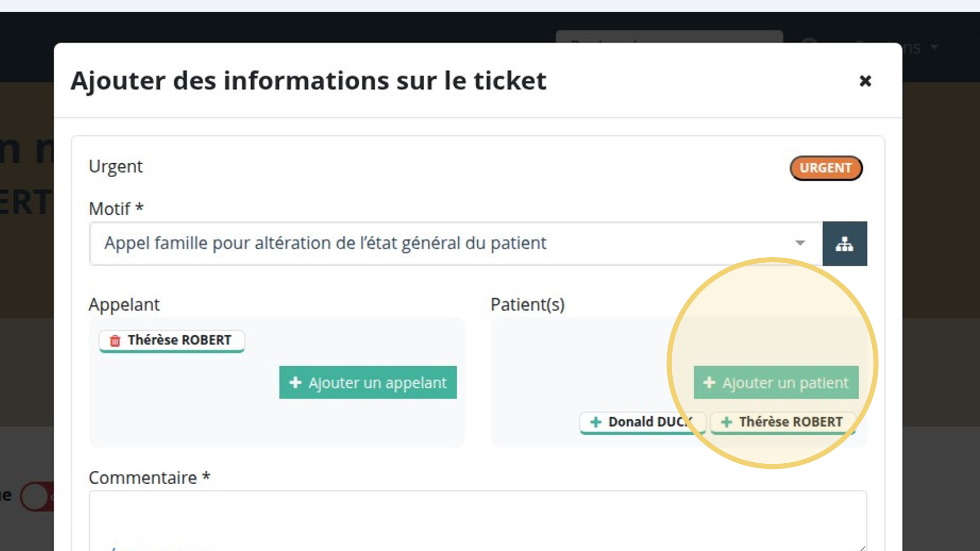Open the motif hierarchy tree icon
Screen dimensions: 980x551
point(845,243)
